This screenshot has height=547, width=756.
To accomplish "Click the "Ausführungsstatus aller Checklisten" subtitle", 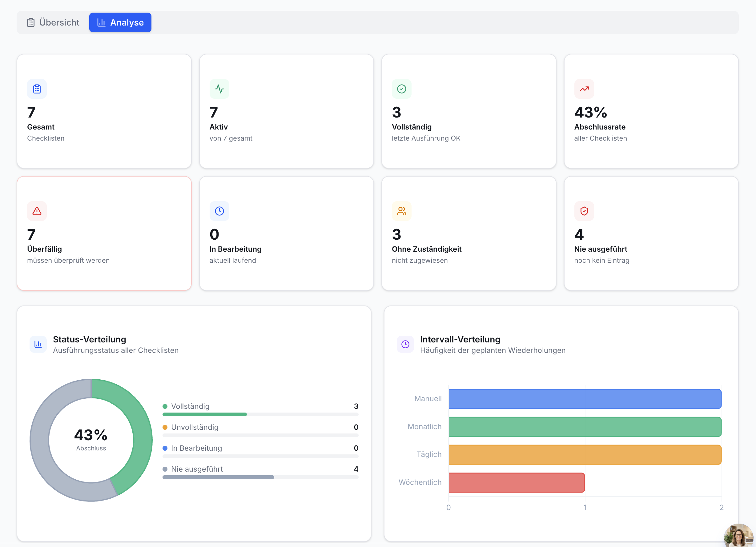I will (x=116, y=350).
